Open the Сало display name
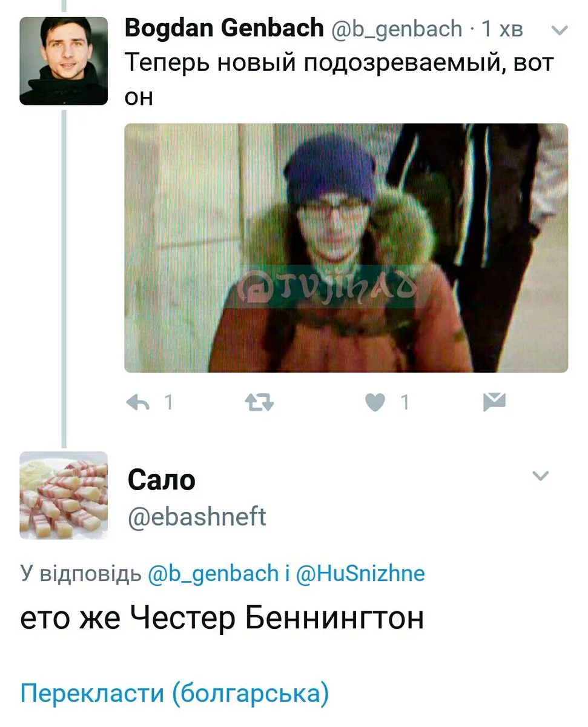588x727 pixels. point(161,481)
